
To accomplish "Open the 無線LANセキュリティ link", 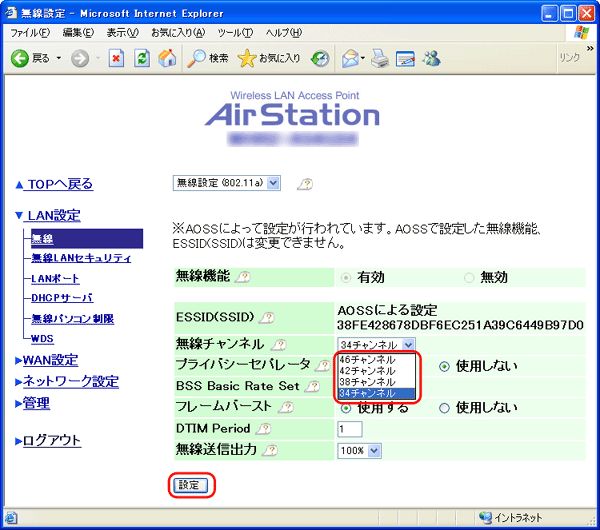I will point(81,258).
